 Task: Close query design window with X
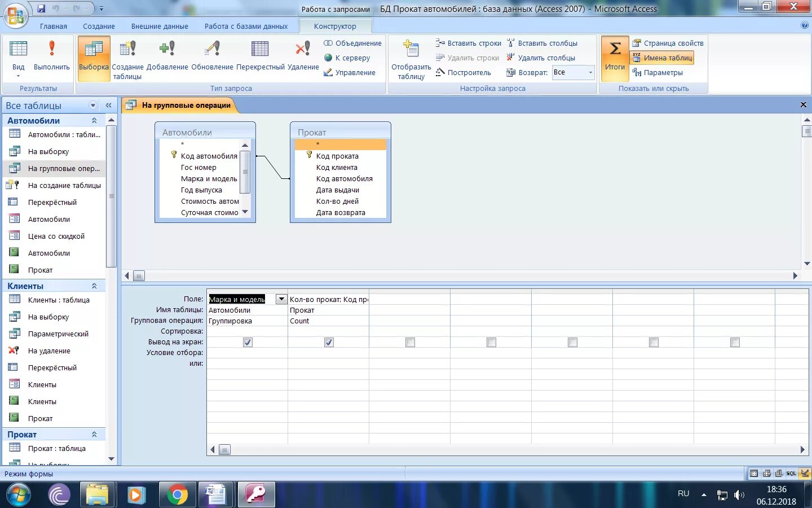pyautogui.click(x=804, y=105)
